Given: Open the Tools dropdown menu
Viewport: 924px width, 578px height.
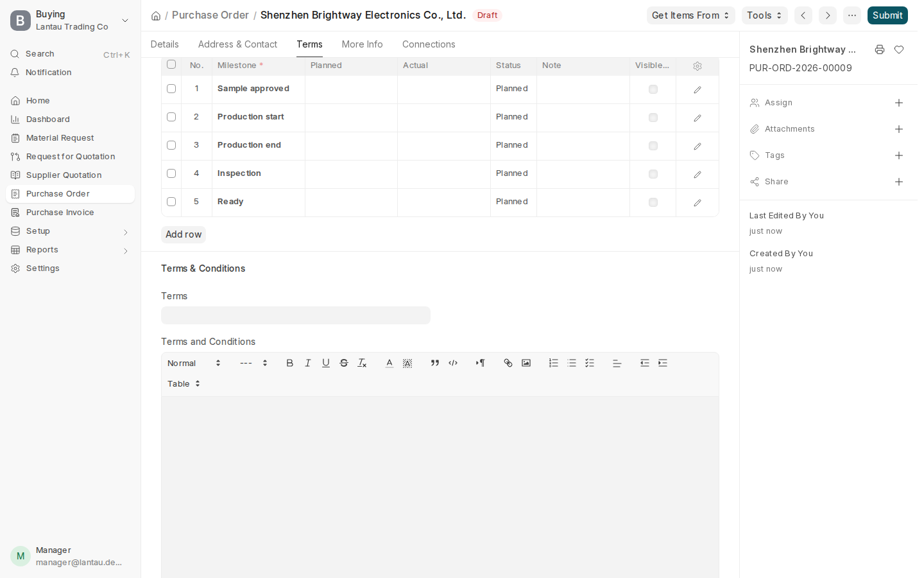Looking at the screenshot, I should click(x=764, y=15).
